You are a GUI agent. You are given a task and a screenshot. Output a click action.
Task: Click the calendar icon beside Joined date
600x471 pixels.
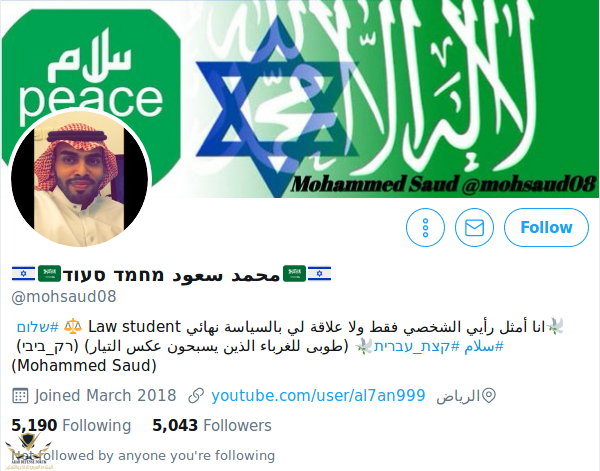click(20, 396)
